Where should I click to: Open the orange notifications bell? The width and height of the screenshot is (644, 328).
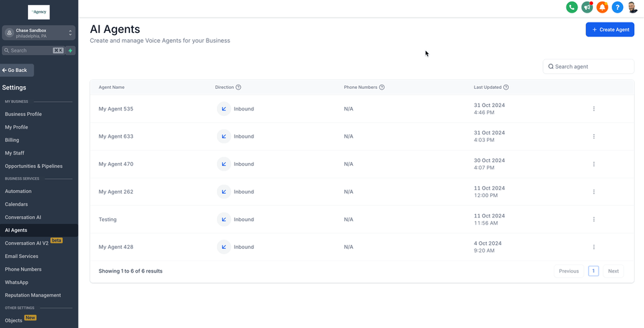(602, 7)
